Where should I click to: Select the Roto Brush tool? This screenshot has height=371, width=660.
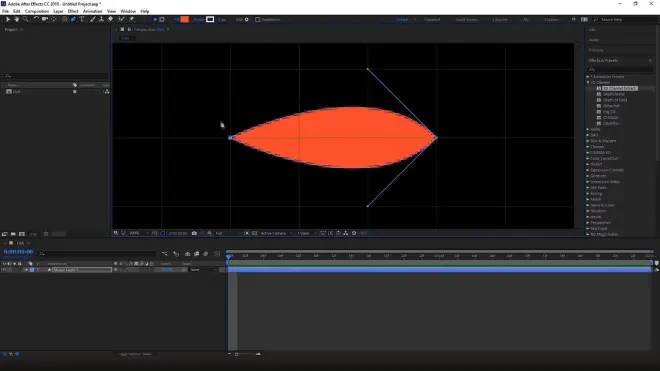[x=121, y=19]
